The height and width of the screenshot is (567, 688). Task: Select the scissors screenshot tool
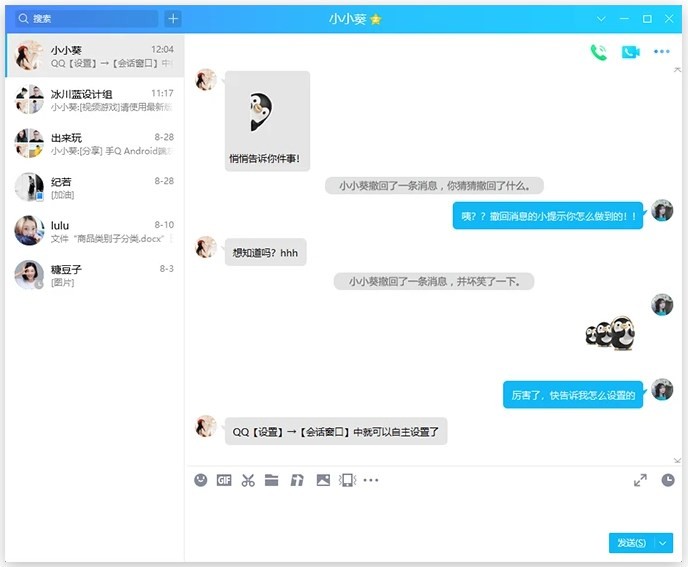coord(248,480)
